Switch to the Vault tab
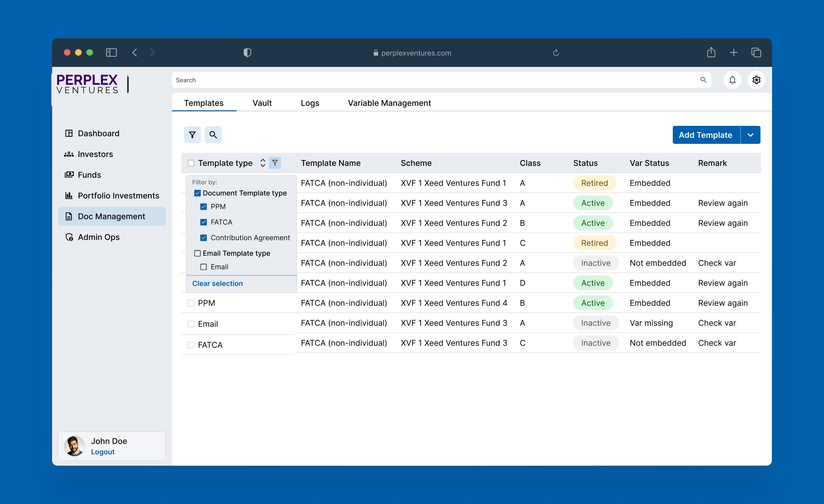Image resolution: width=824 pixels, height=504 pixels. 262,103
